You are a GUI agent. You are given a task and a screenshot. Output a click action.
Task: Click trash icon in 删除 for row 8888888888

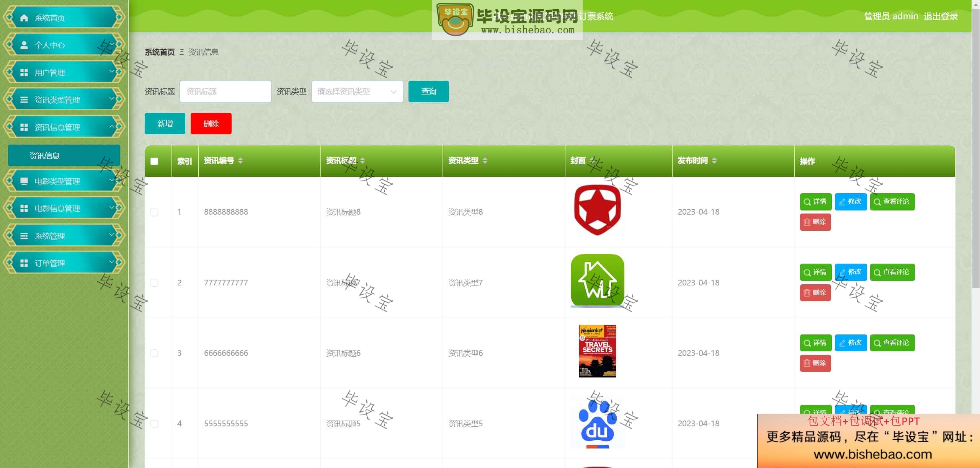pos(807,222)
